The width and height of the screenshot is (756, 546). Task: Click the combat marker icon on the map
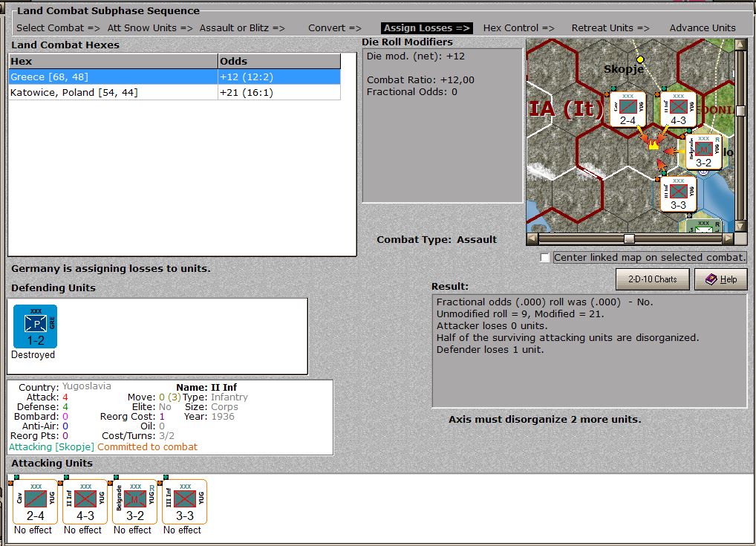pyautogui.click(x=654, y=143)
